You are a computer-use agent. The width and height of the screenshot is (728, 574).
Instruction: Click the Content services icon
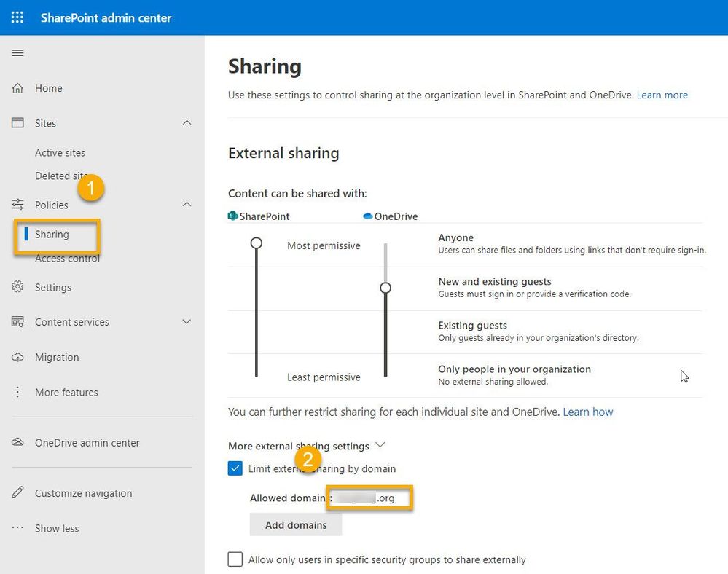click(17, 322)
